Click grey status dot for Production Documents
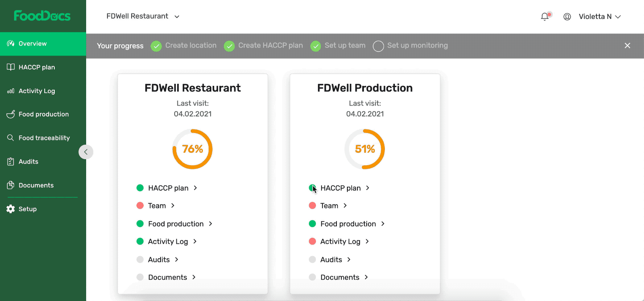The image size is (644, 301). coord(312,277)
